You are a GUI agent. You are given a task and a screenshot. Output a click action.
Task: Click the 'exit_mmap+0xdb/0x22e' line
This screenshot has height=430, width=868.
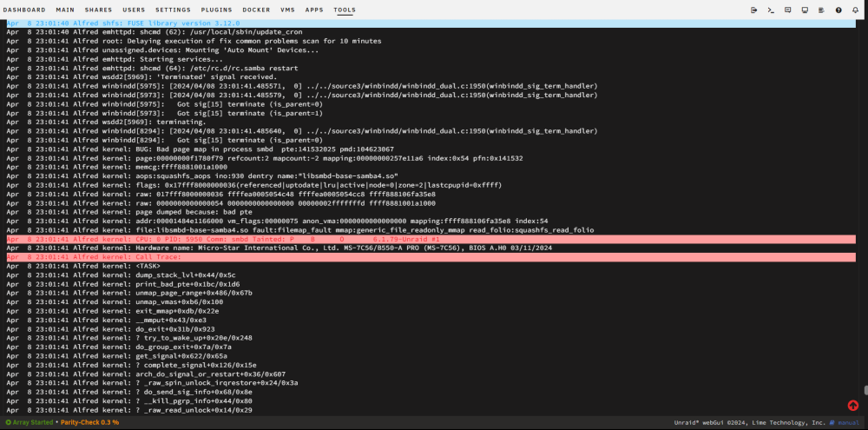112,311
